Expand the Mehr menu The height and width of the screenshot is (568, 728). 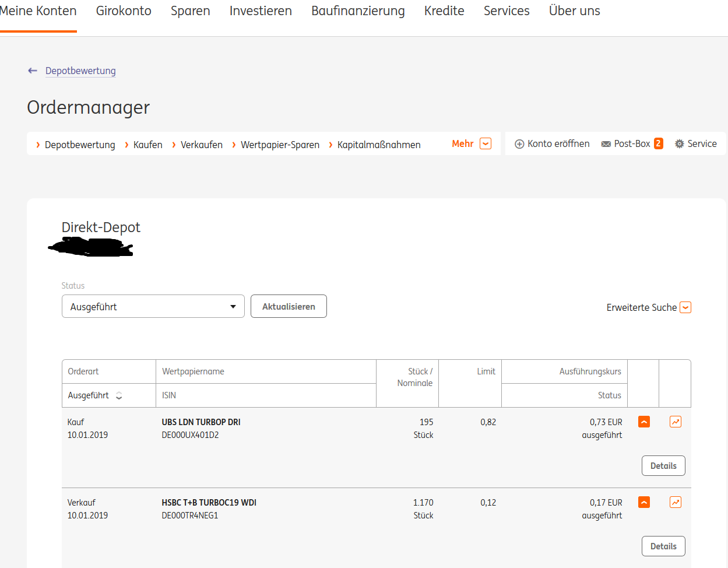coord(472,143)
